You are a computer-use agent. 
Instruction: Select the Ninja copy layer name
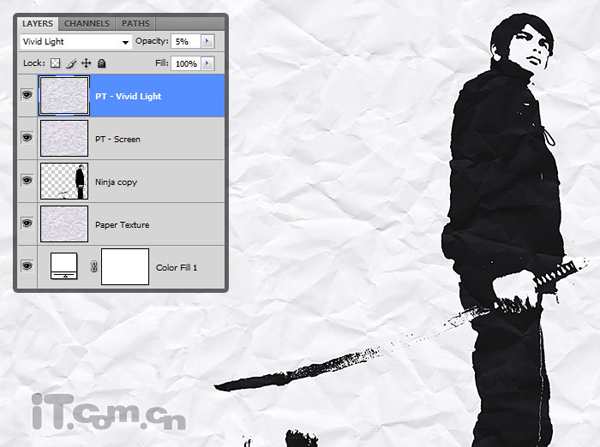(116, 182)
